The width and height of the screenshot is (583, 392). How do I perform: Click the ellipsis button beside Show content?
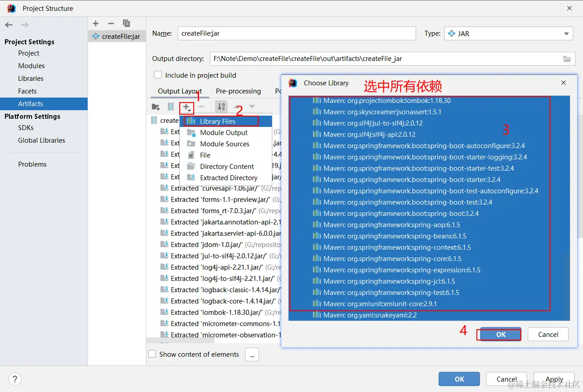[252, 355]
